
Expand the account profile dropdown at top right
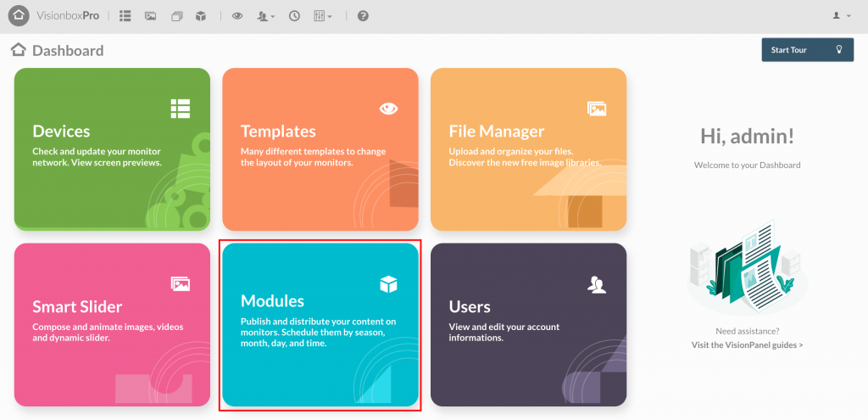[842, 16]
